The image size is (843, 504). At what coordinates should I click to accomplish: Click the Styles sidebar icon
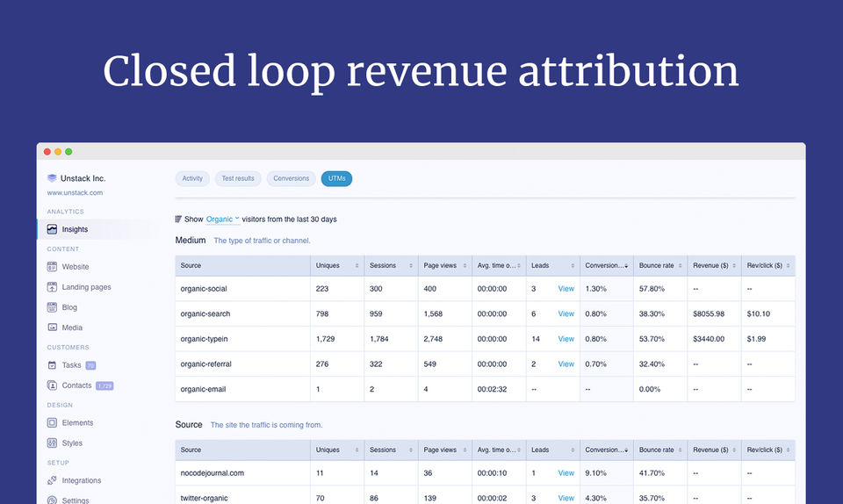pos(52,443)
